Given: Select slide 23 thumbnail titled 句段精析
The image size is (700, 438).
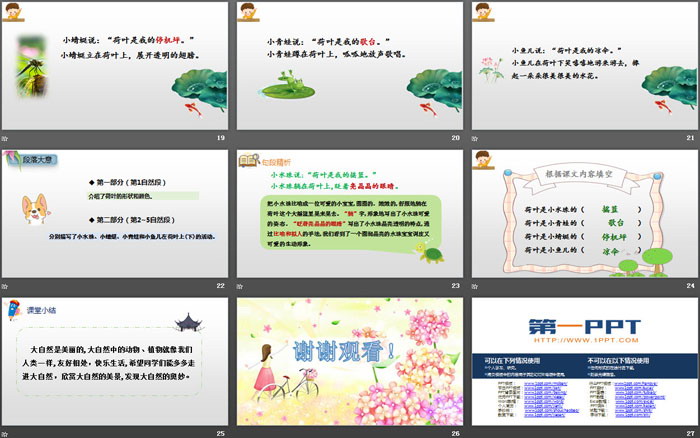Looking at the screenshot, I should pos(350,213).
